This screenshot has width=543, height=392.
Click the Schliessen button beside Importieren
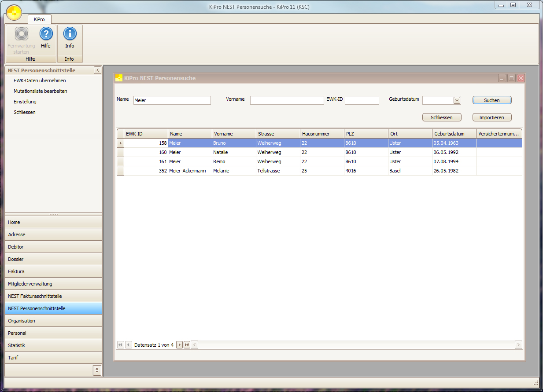tap(441, 117)
